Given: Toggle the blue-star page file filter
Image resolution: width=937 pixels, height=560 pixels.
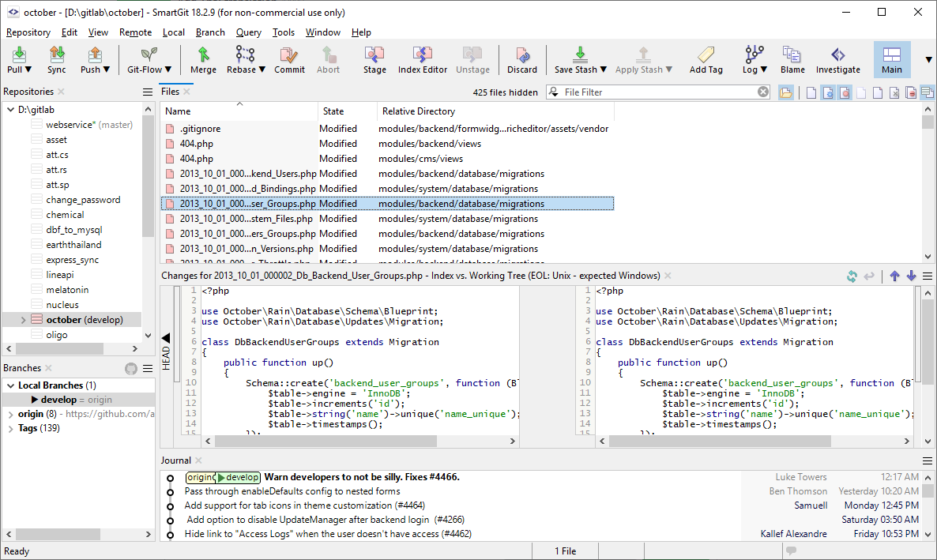Looking at the screenshot, I should [828, 92].
